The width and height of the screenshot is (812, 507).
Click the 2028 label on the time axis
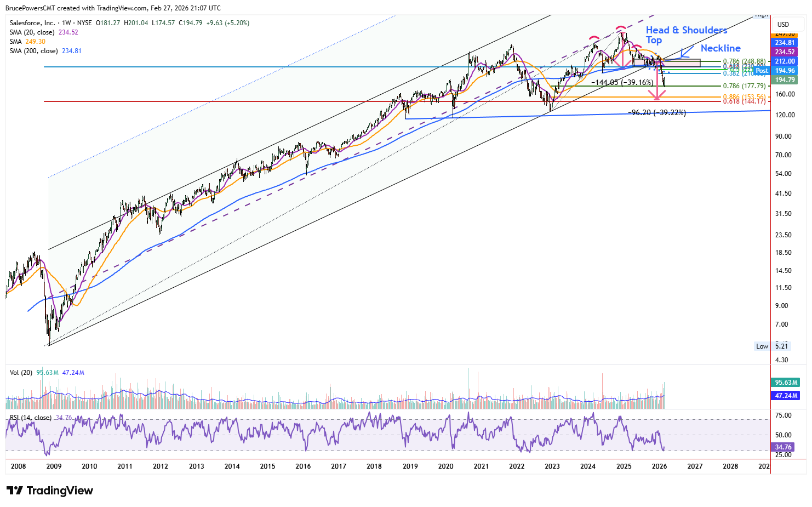click(x=730, y=466)
